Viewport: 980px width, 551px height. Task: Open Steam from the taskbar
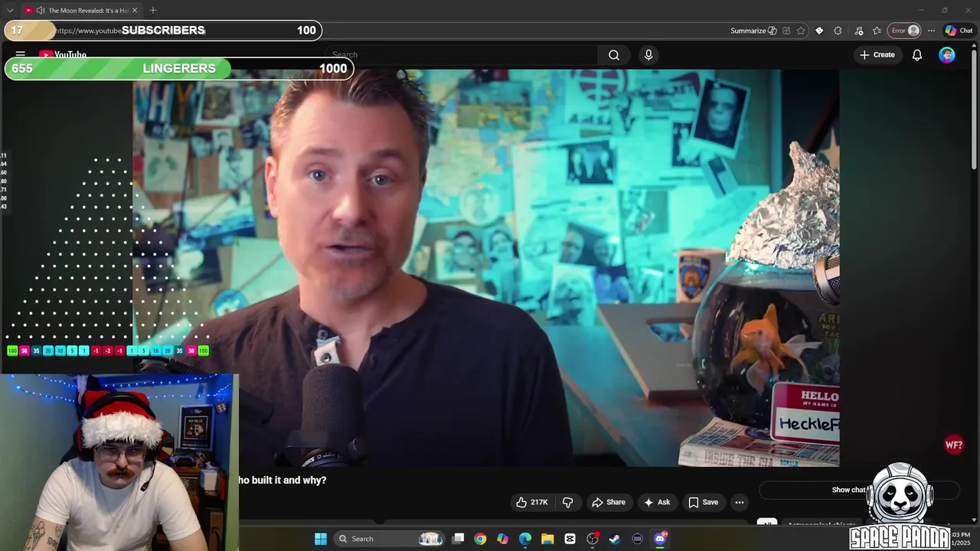click(614, 539)
